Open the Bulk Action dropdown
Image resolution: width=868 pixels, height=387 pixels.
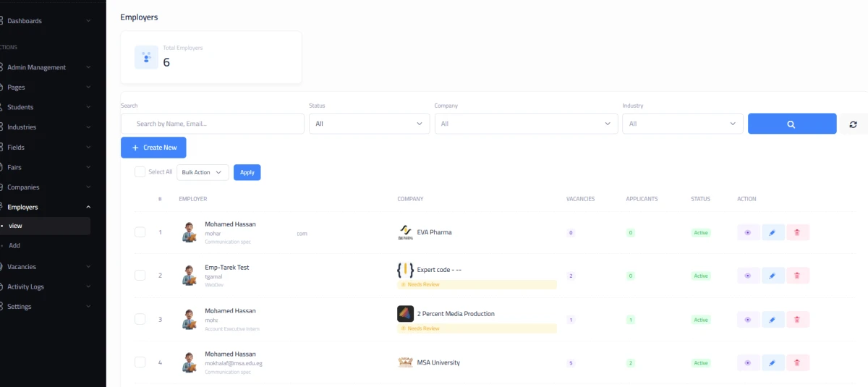coord(203,172)
